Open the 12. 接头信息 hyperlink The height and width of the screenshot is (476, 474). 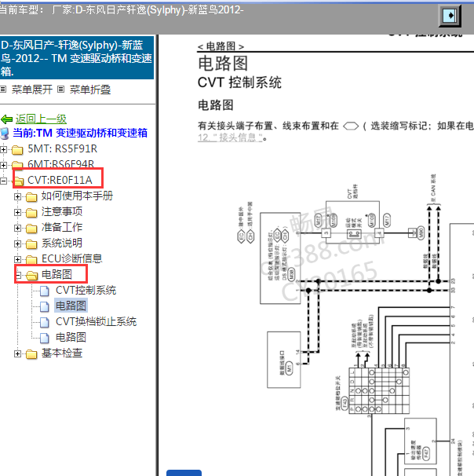click(x=230, y=137)
